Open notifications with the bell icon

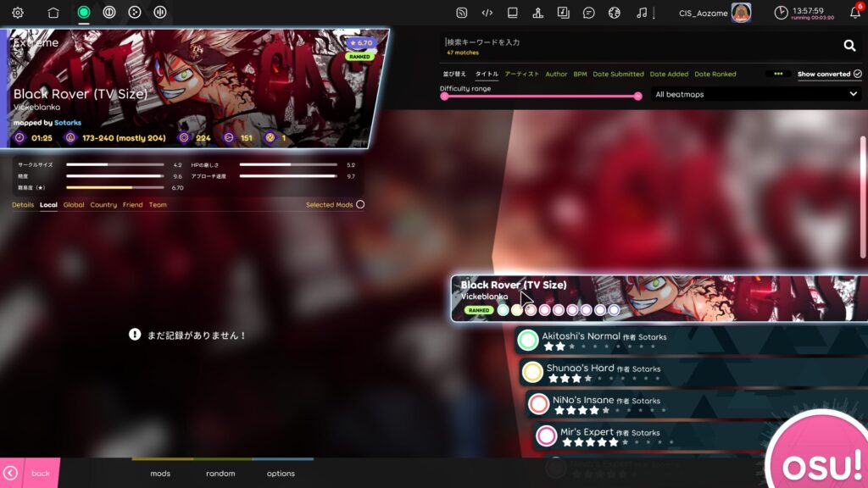point(855,13)
